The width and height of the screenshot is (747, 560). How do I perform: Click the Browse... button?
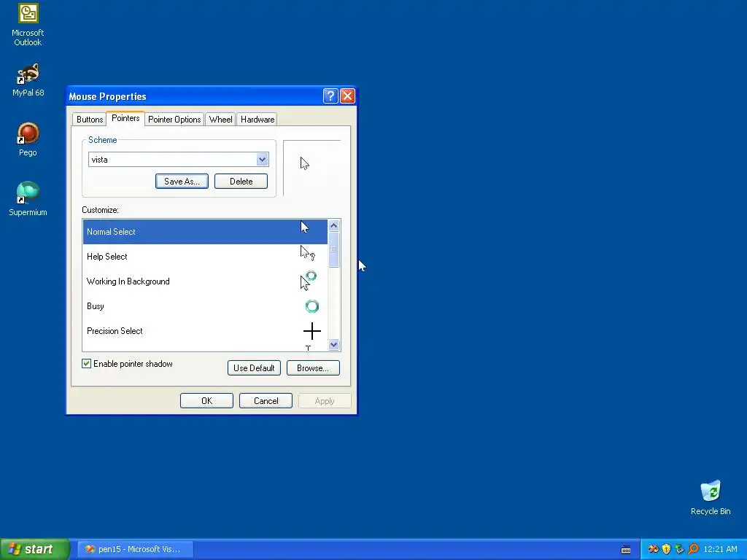point(313,368)
